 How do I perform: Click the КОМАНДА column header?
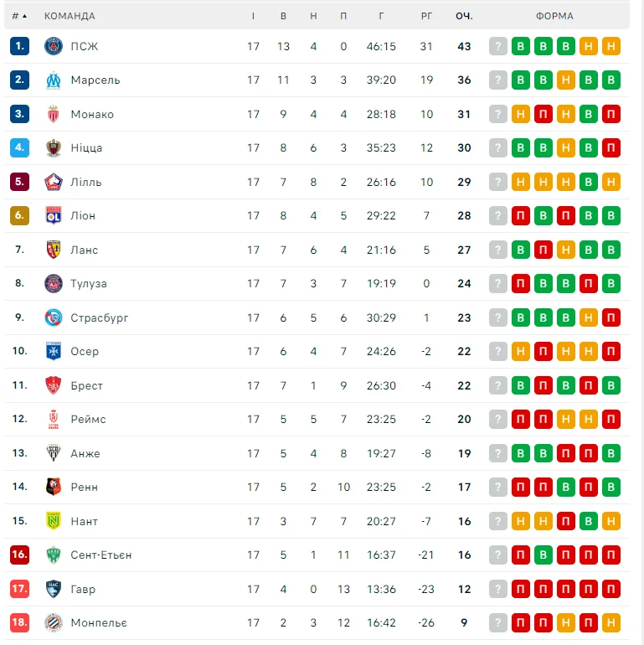pos(70,16)
